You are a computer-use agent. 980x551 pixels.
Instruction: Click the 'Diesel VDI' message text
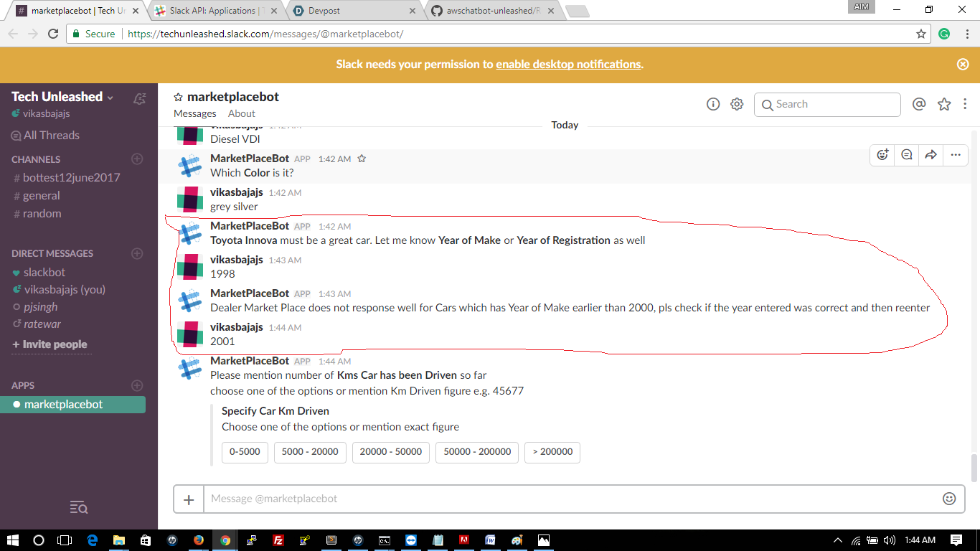(235, 139)
